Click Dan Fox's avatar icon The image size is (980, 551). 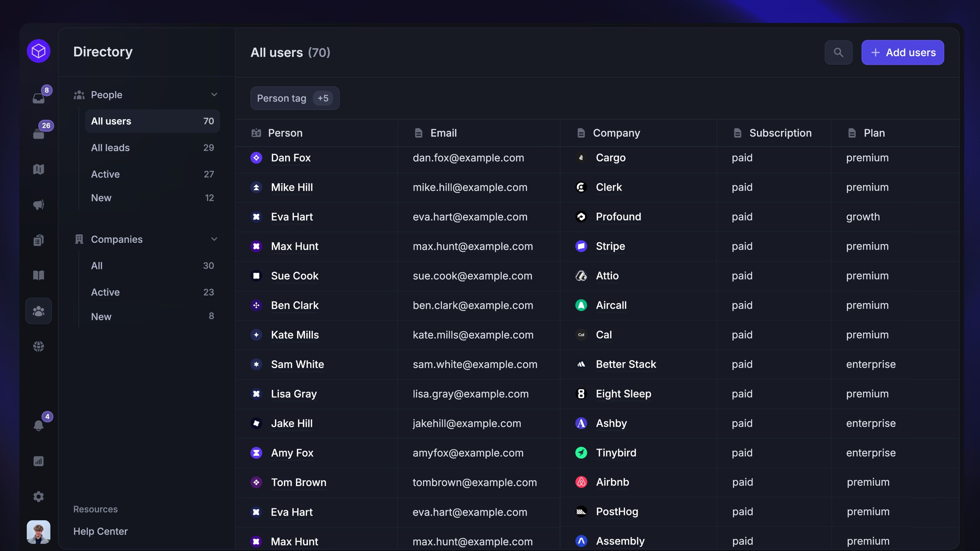(256, 158)
